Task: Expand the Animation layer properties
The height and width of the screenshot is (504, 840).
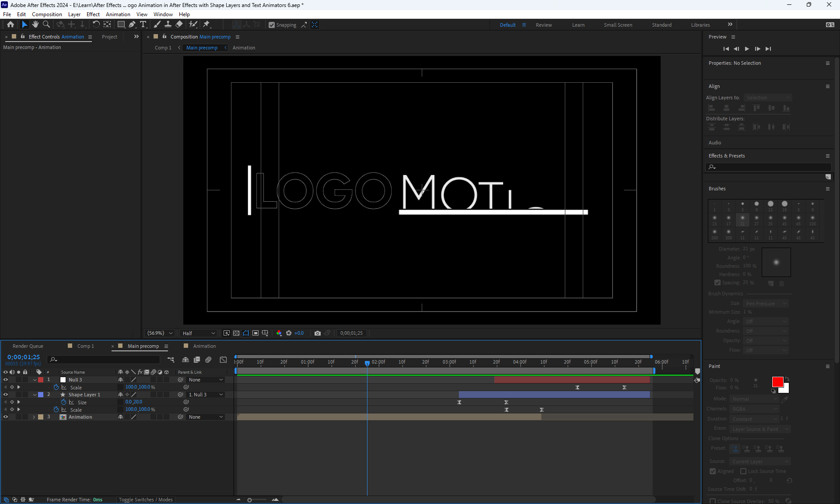Action: click(34, 417)
